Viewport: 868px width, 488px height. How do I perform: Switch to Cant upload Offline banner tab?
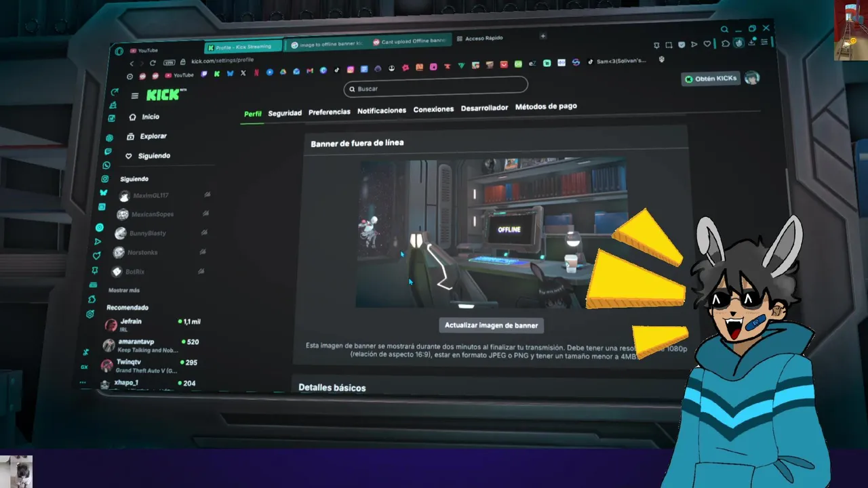click(x=410, y=41)
